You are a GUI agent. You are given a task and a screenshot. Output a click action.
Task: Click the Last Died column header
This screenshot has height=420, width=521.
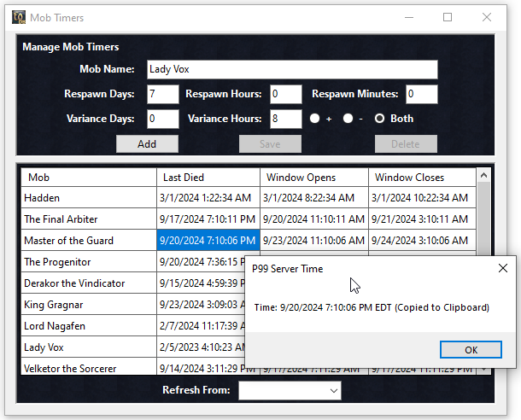208,178
